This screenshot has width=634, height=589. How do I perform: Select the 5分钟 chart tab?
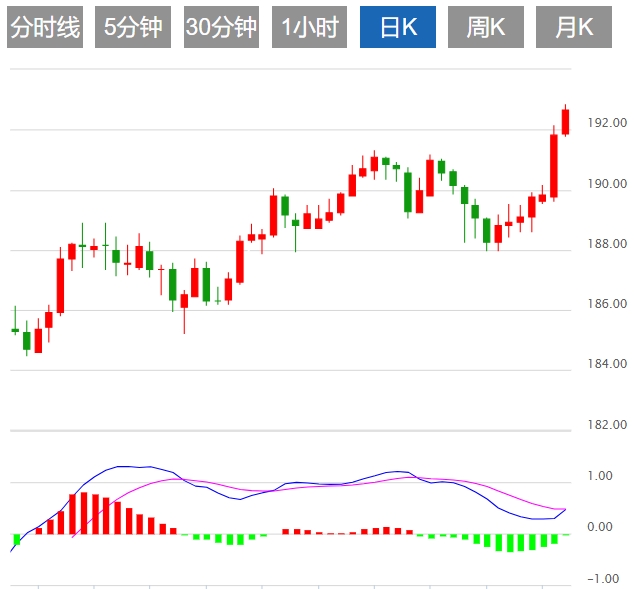coord(133,27)
